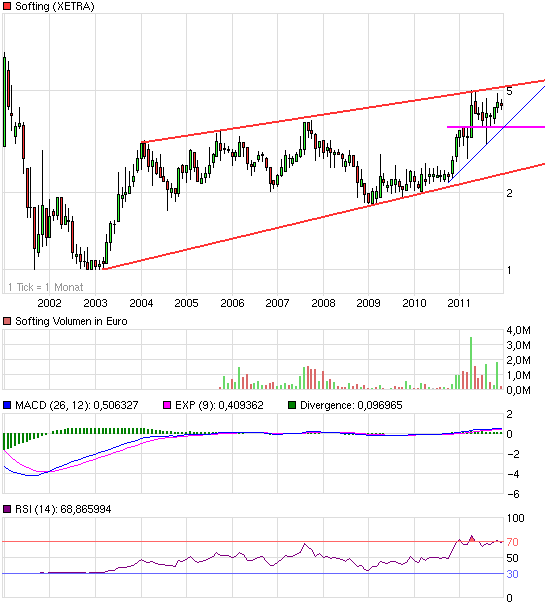This screenshot has height=606, width=545.
Task: Click the 0,0M volume axis label
Action: click(x=518, y=390)
